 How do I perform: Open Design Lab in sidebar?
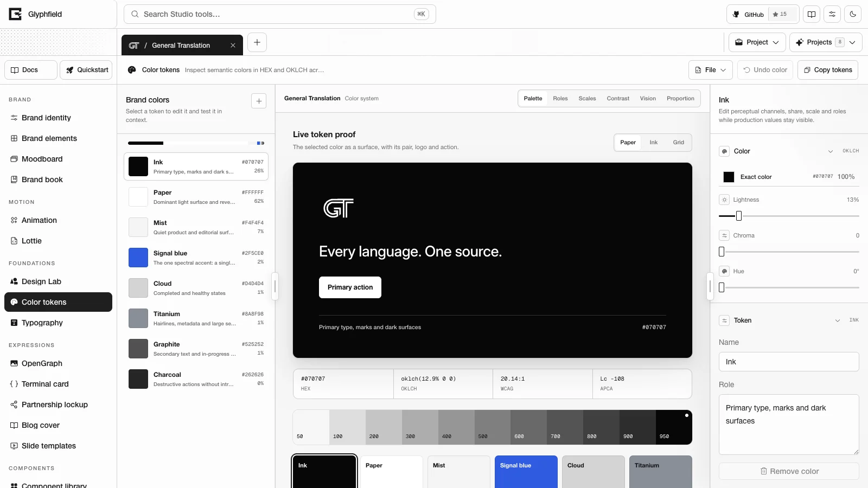point(58,281)
